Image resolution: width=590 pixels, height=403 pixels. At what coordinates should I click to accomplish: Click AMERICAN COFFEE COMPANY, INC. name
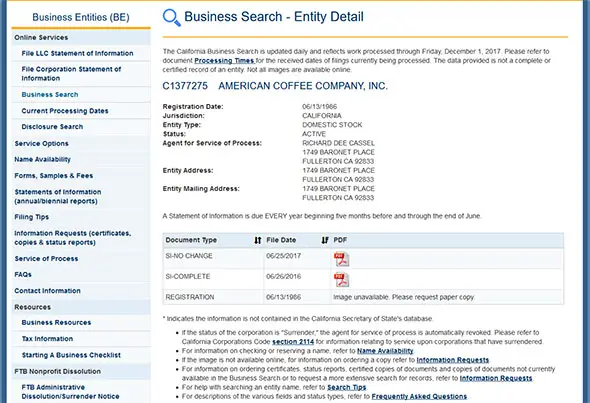click(303, 86)
